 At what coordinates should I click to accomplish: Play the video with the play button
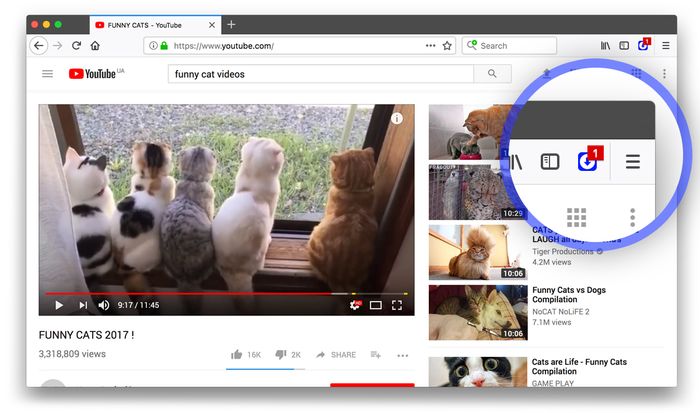59,305
